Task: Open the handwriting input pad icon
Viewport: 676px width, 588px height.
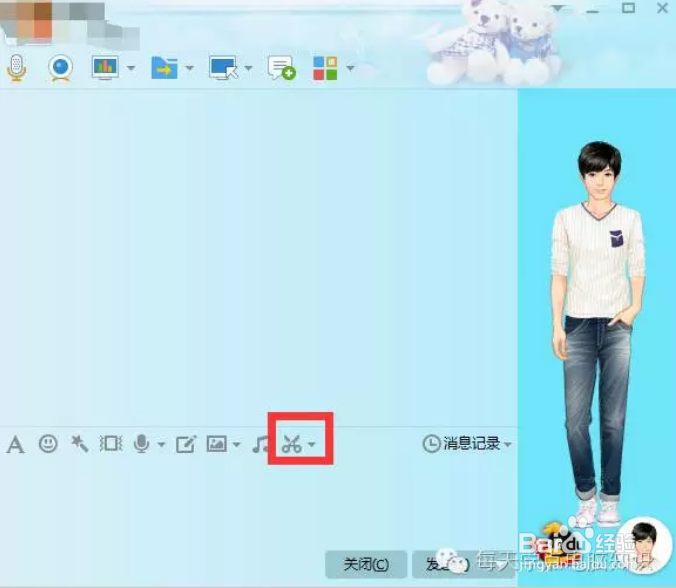Action: (186, 444)
